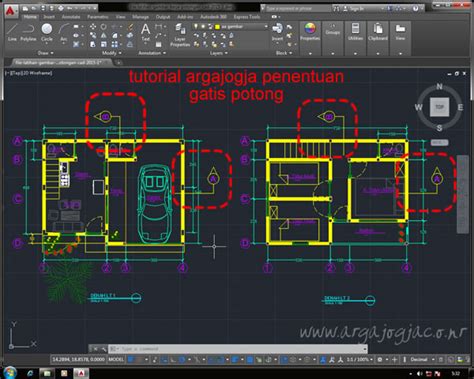Select the Line drawing tool

coord(12,33)
